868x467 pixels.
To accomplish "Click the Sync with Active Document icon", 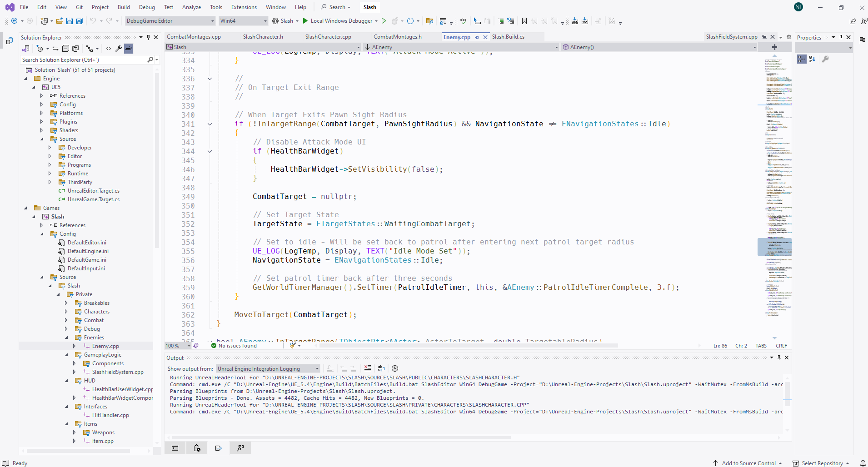I will [55, 49].
